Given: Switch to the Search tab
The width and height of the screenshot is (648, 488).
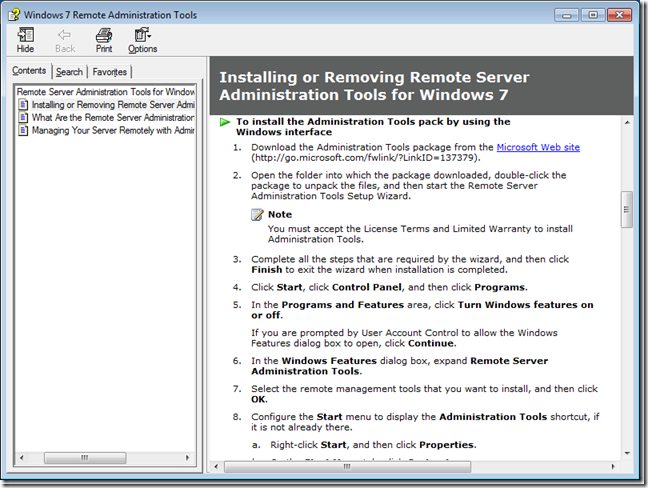Looking at the screenshot, I should pos(69,72).
